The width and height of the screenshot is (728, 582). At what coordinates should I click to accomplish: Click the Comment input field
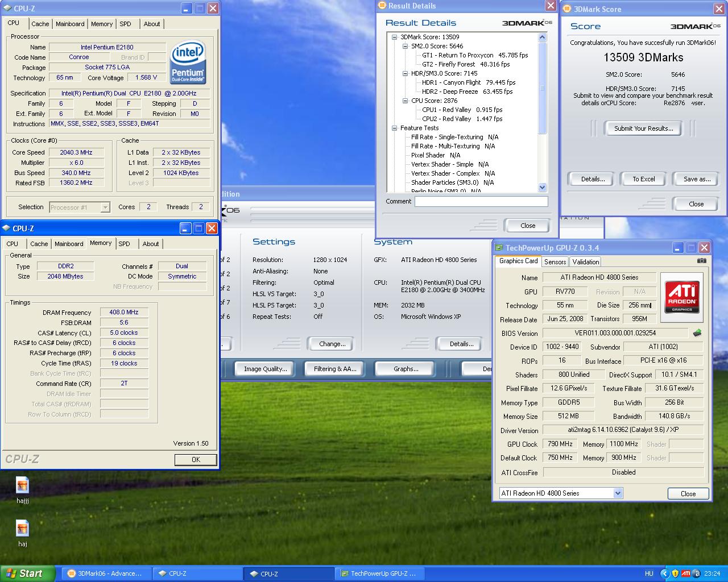[481, 201]
